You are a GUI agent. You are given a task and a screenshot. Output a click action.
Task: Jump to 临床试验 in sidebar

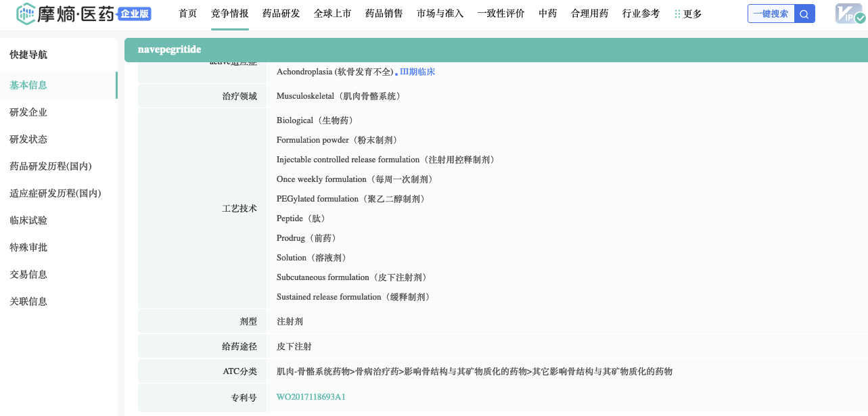coord(28,221)
